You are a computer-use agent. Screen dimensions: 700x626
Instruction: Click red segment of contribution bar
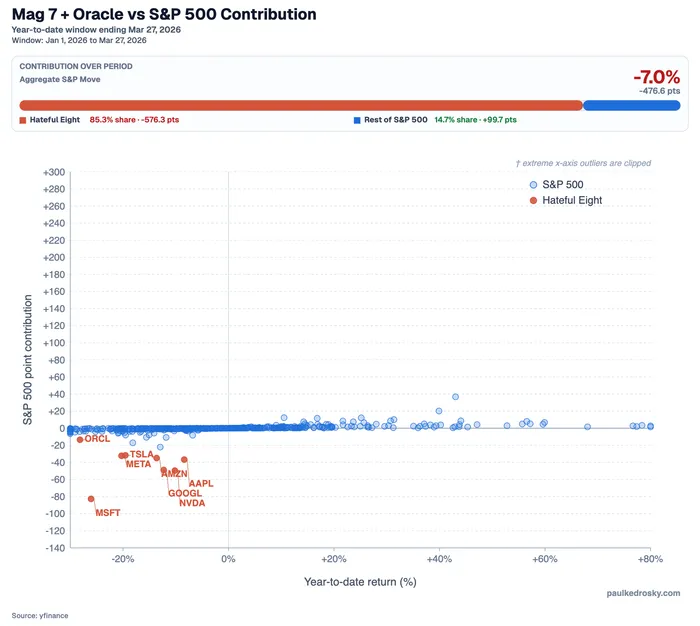pyautogui.click(x=301, y=105)
